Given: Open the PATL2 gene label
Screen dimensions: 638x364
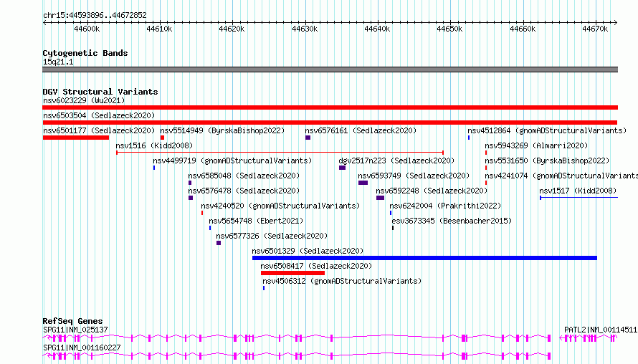Looking at the screenshot, I should point(601,330).
